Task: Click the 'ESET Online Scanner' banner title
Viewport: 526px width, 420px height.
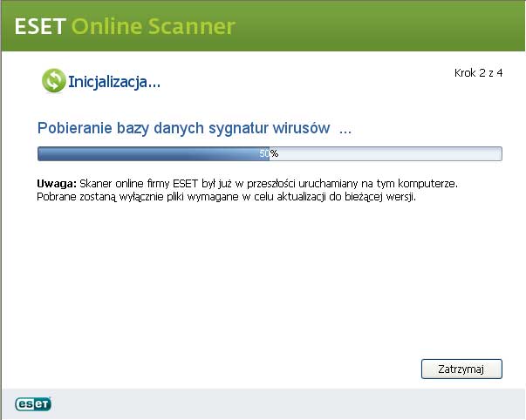Action: [x=125, y=26]
